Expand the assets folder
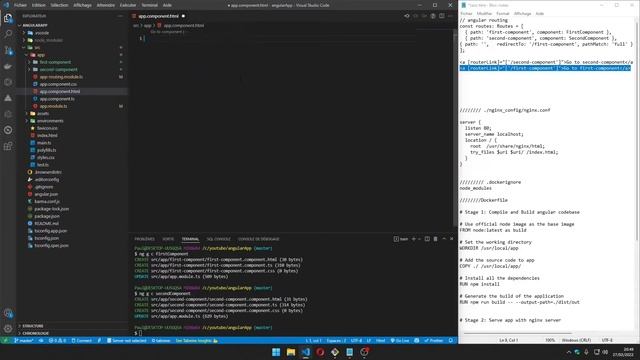 click(x=42, y=113)
